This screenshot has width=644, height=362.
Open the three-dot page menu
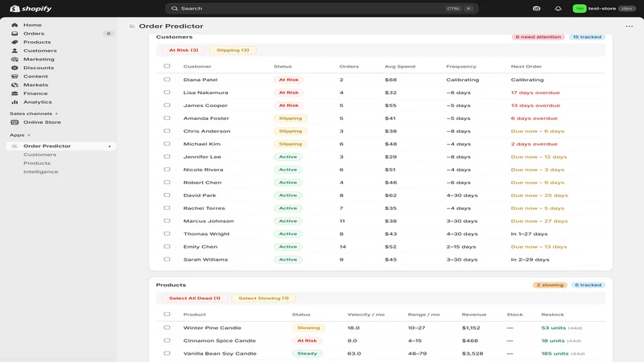click(x=630, y=27)
